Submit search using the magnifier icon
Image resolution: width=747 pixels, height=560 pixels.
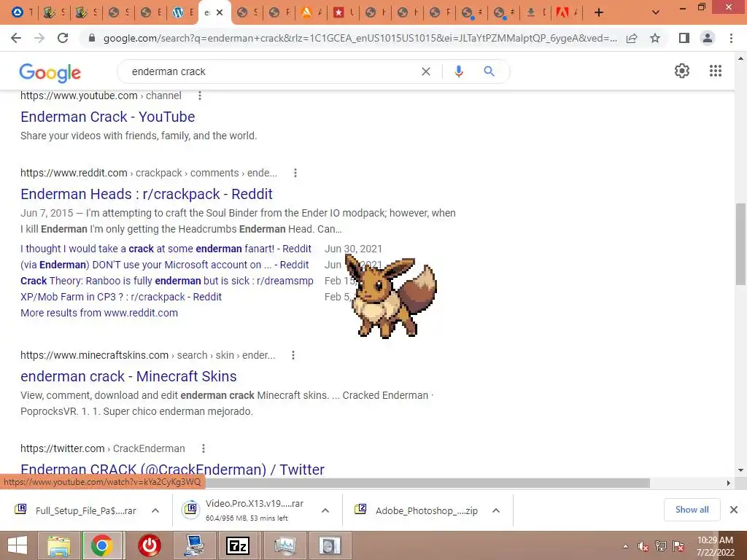click(x=489, y=71)
